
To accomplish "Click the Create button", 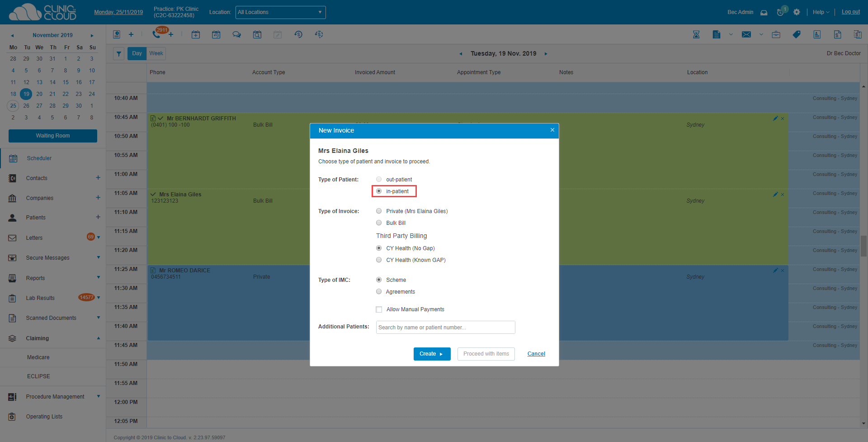I will 432,354.
